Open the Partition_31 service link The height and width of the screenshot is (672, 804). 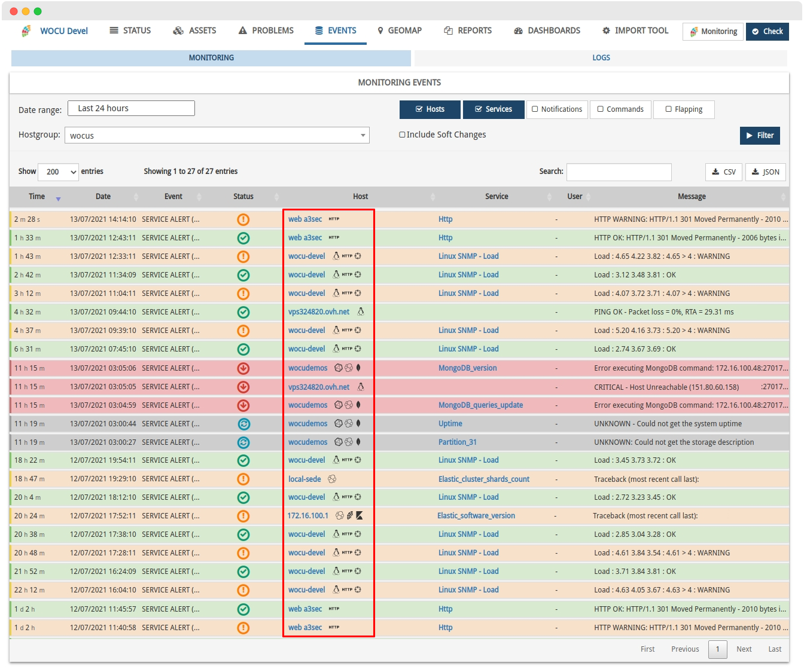coord(457,442)
